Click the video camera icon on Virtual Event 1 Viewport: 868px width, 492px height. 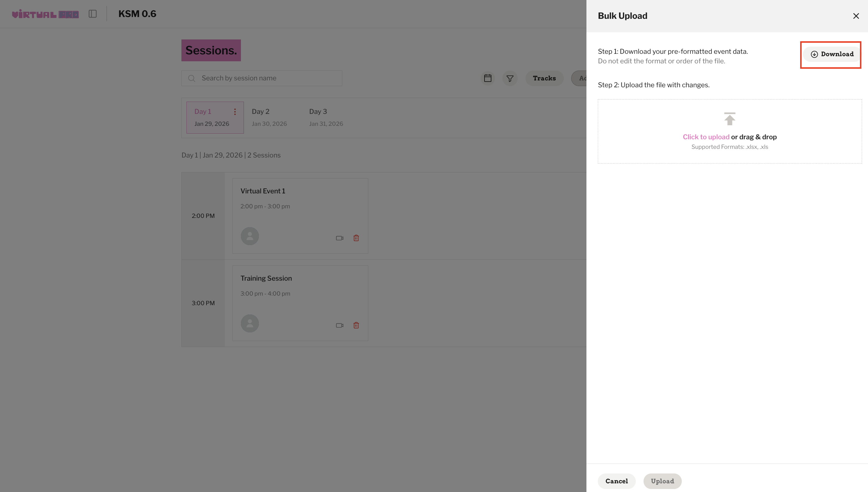pos(340,238)
